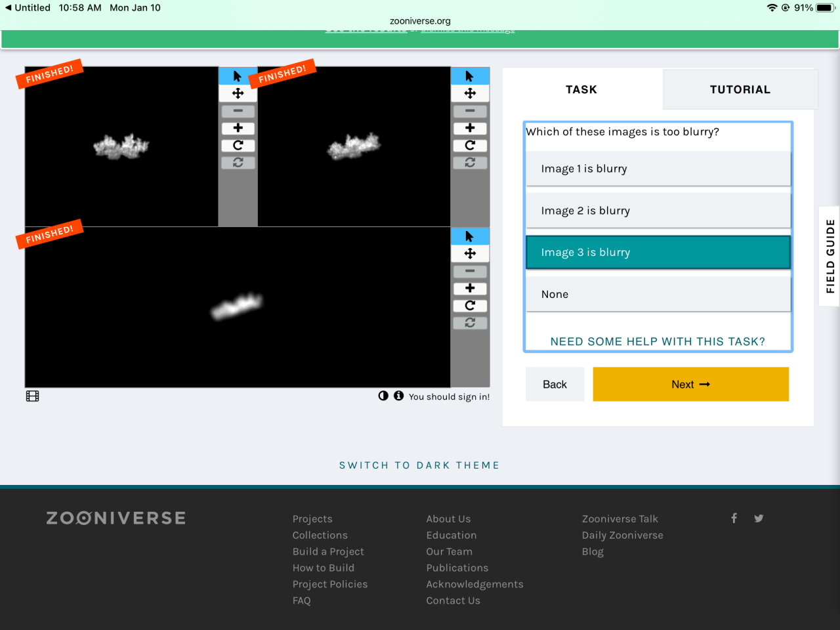Reset view of third image

click(x=470, y=322)
